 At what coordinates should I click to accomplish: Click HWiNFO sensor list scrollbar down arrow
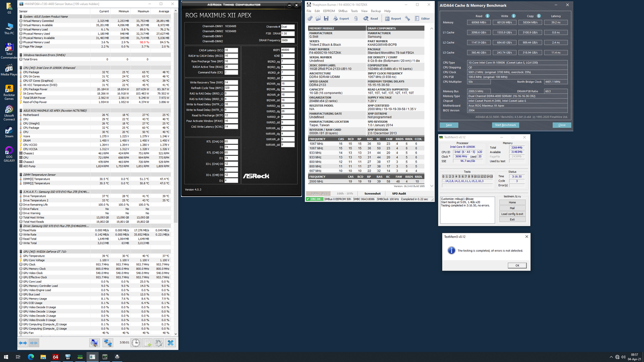(x=176, y=334)
